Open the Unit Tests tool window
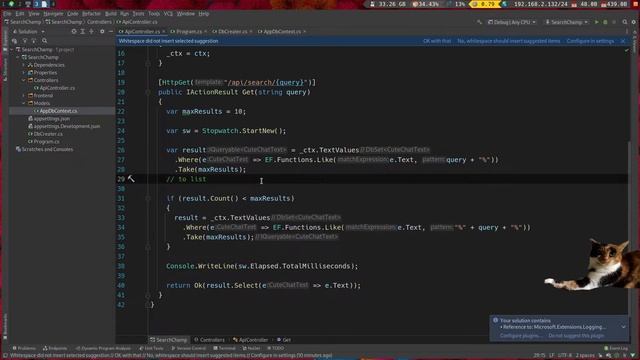The width and height of the screenshot is (640, 360). click(x=151, y=348)
